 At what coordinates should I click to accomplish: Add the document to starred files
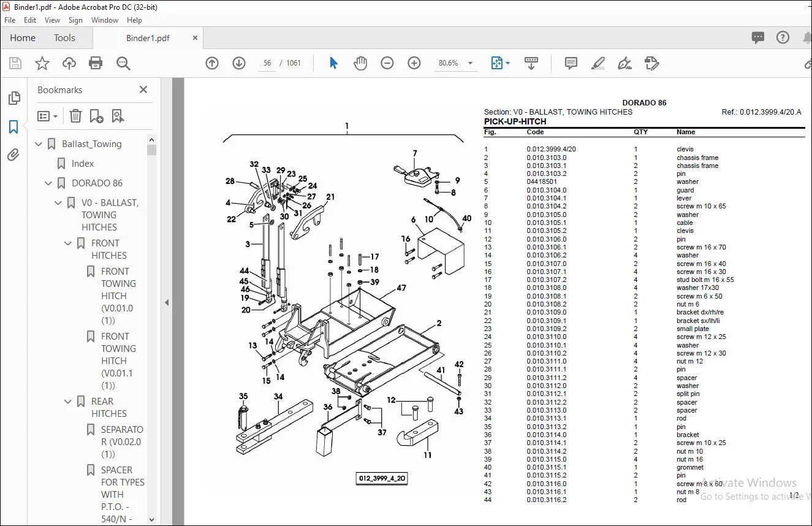42,63
